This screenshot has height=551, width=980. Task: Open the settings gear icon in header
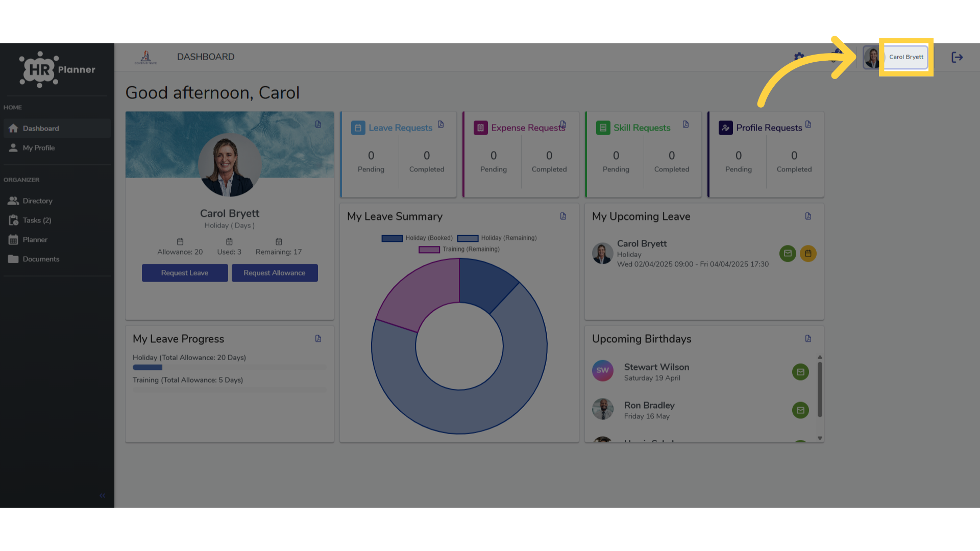click(799, 57)
